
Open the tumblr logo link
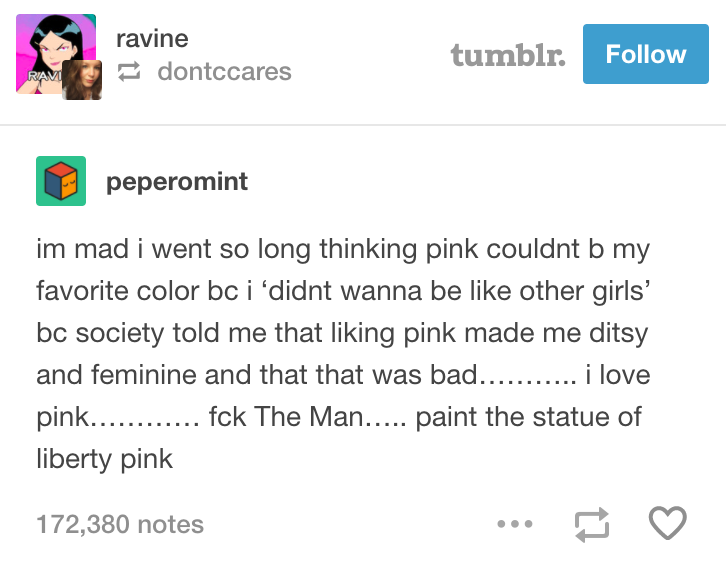[x=508, y=55]
